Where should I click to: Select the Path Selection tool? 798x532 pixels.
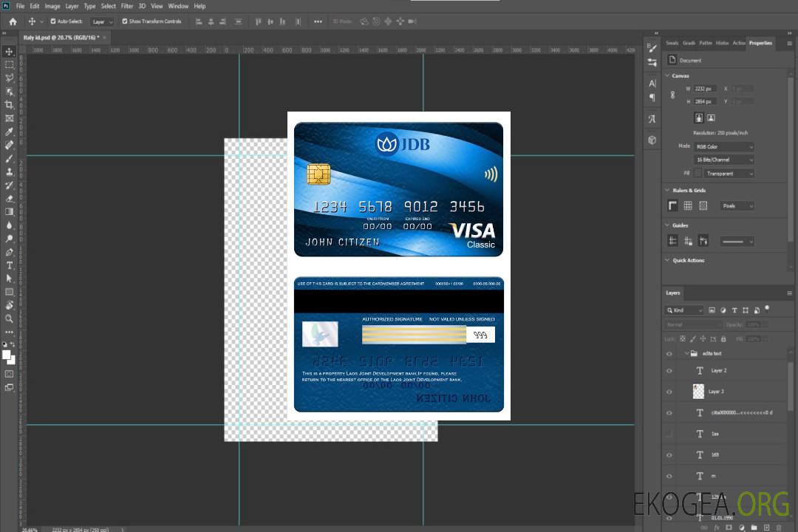coord(9,279)
